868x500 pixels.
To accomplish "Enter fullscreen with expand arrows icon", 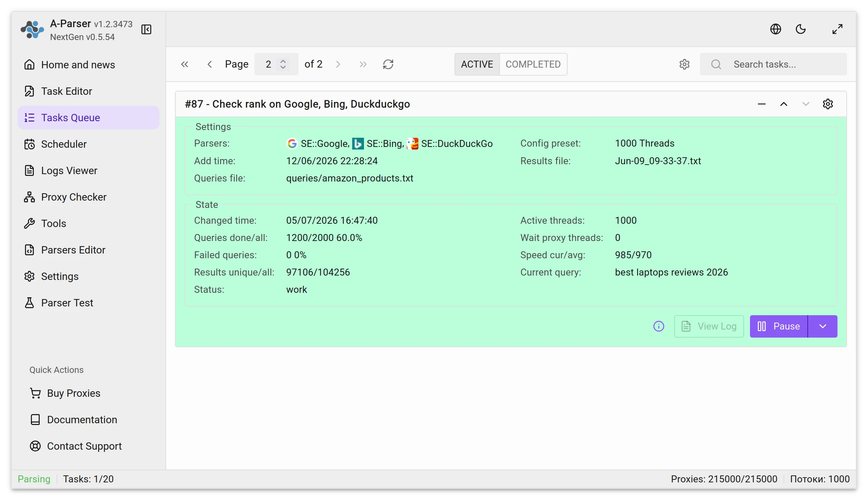I will click(837, 29).
